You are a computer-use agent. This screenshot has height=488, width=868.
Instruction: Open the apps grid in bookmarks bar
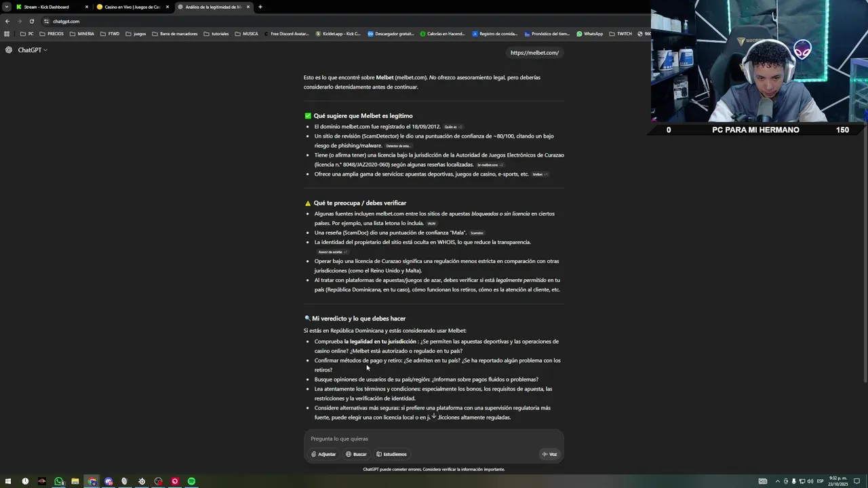[x=7, y=34]
